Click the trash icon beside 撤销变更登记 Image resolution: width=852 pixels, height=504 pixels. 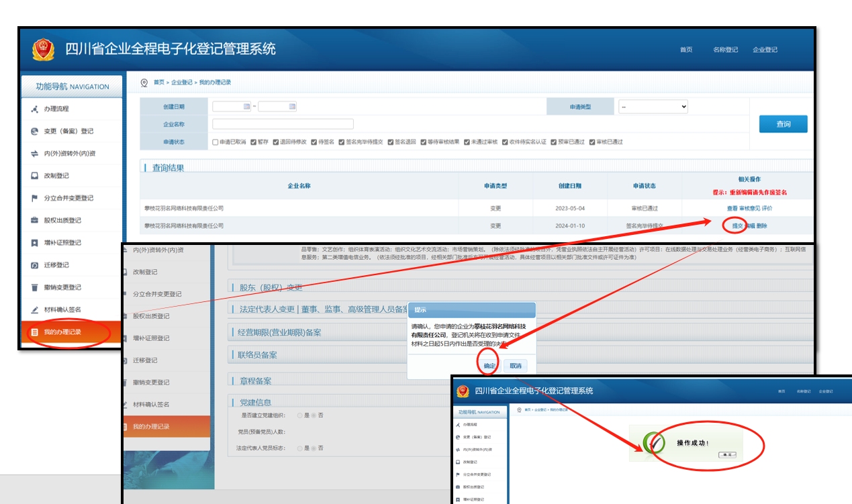coord(35,287)
